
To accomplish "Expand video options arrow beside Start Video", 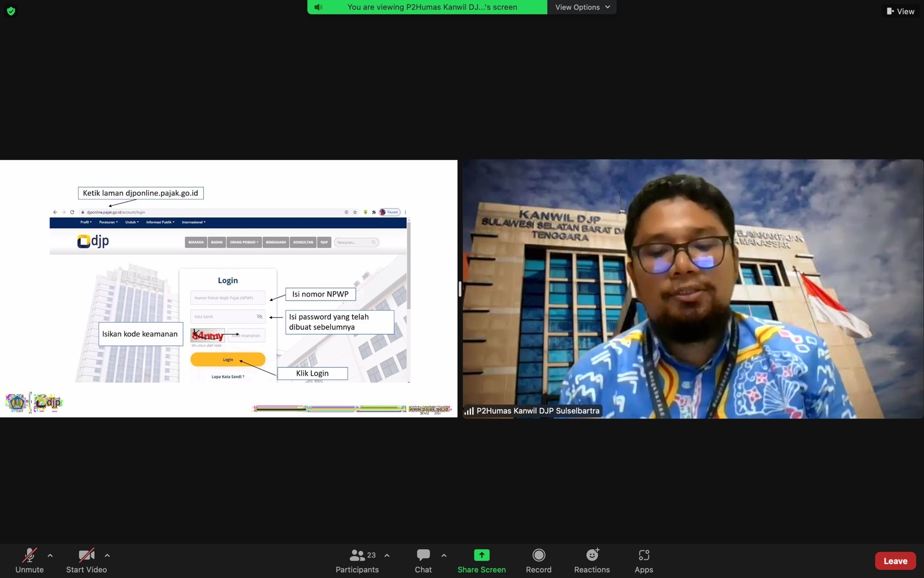I will pos(107,555).
